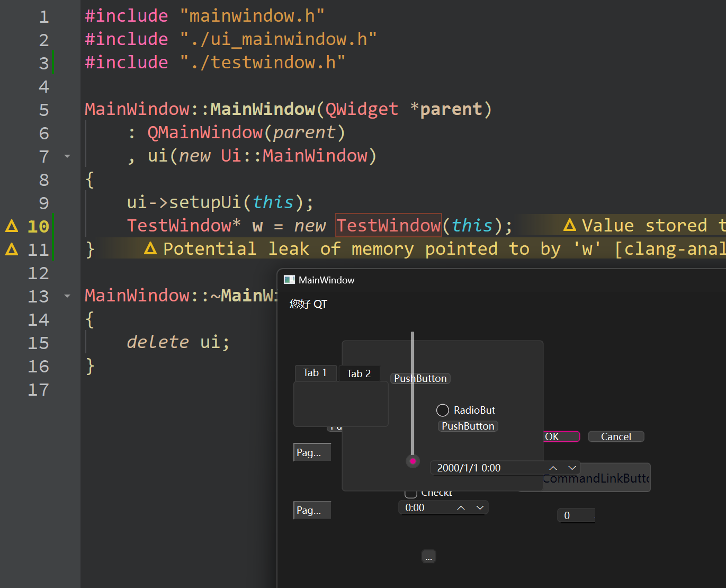Click the PushButton below the radio button
The width and height of the screenshot is (726, 588).
click(x=468, y=426)
